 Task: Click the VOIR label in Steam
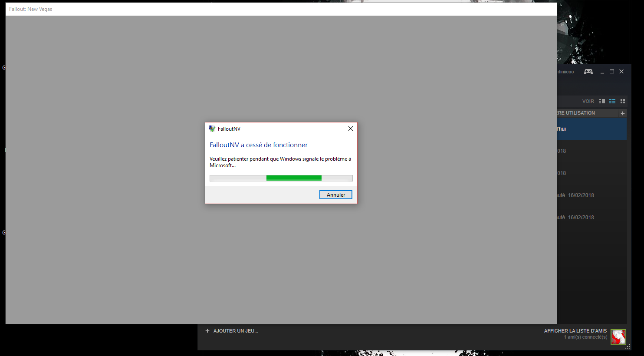(x=588, y=101)
